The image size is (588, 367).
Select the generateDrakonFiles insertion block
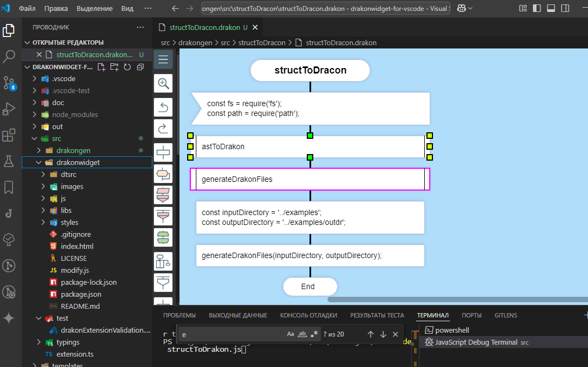(x=310, y=179)
